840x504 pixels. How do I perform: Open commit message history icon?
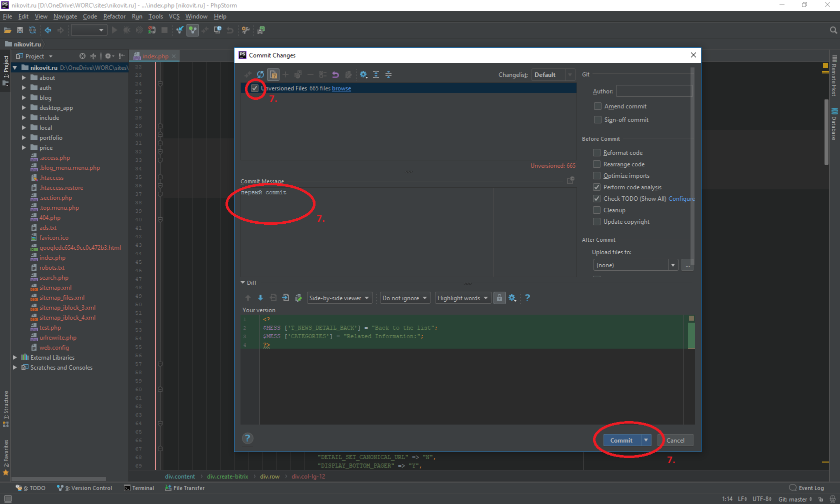pyautogui.click(x=570, y=180)
